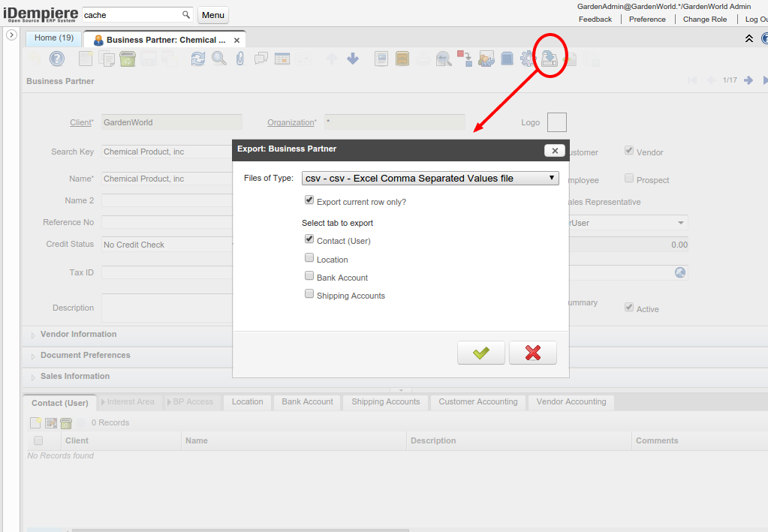This screenshot has width=768, height=532.
Task: Click the red X cancel button
Action: tap(533, 353)
